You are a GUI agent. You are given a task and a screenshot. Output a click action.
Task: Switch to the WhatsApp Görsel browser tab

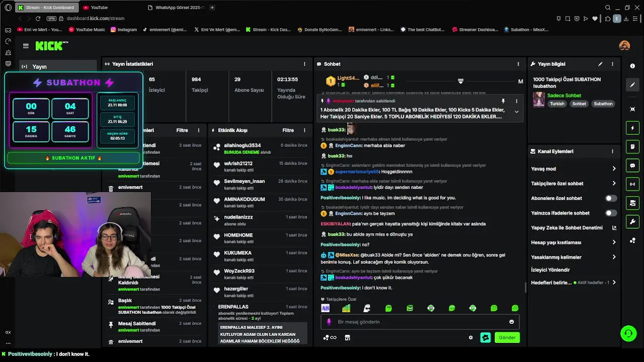pyautogui.click(x=176, y=8)
